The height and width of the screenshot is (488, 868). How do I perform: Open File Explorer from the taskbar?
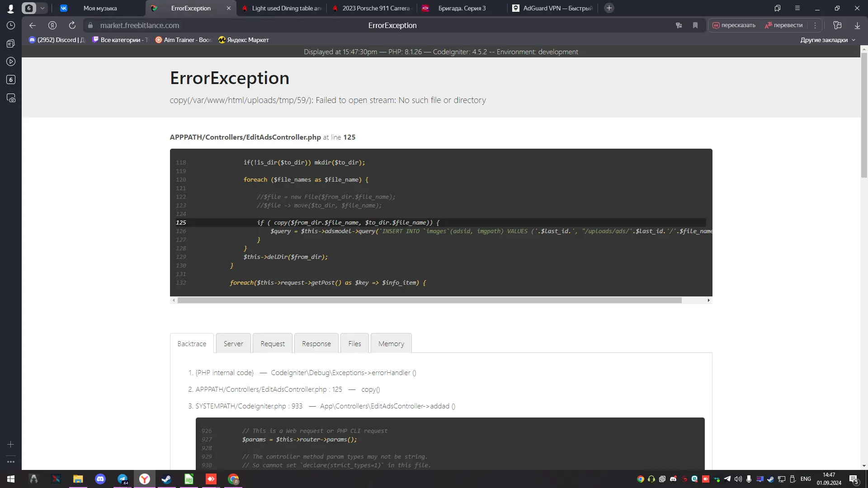78,479
